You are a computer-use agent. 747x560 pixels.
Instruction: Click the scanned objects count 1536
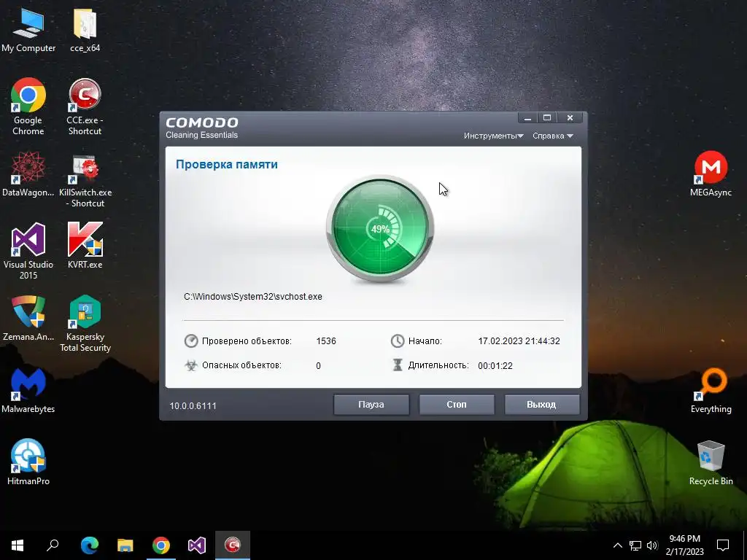pyautogui.click(x=326, y=341)
